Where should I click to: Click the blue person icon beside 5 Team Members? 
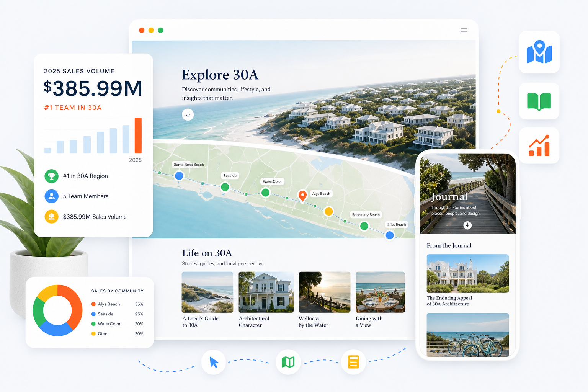(x=51, y=196)
